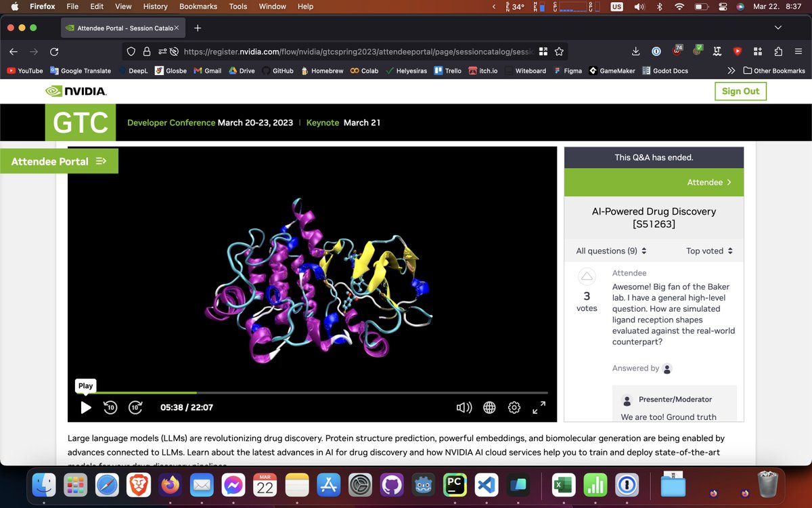
Task: Open the YouTube bookmark
Action: click(24, 70)
